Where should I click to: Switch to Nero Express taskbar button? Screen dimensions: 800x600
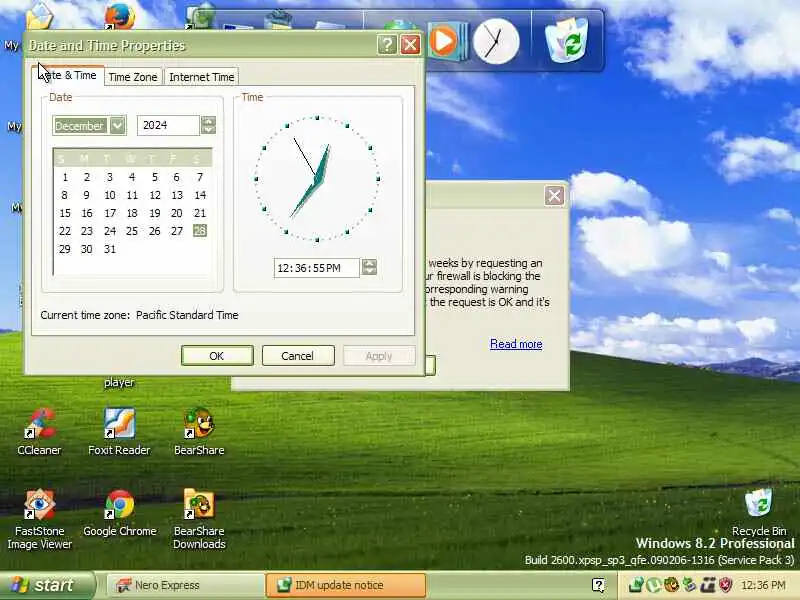[185, 585]
